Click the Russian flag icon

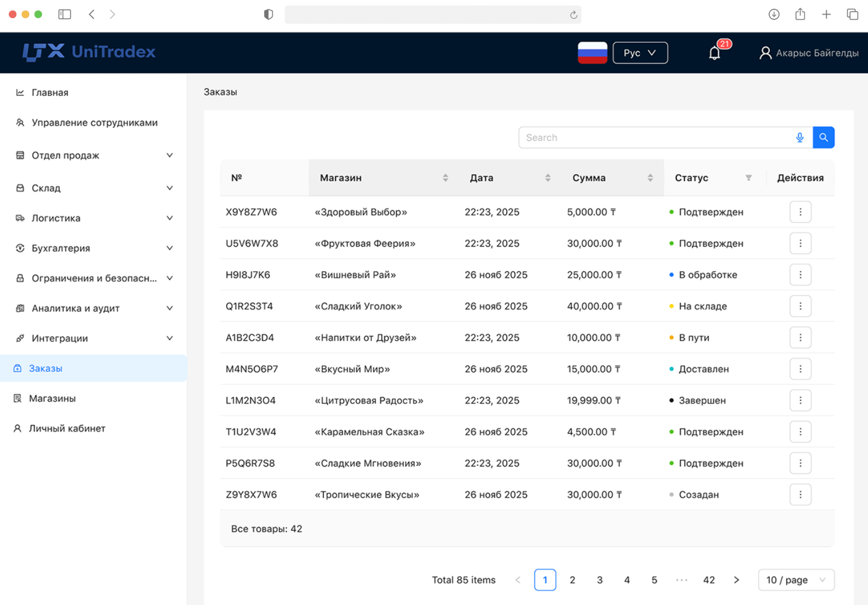592,53
